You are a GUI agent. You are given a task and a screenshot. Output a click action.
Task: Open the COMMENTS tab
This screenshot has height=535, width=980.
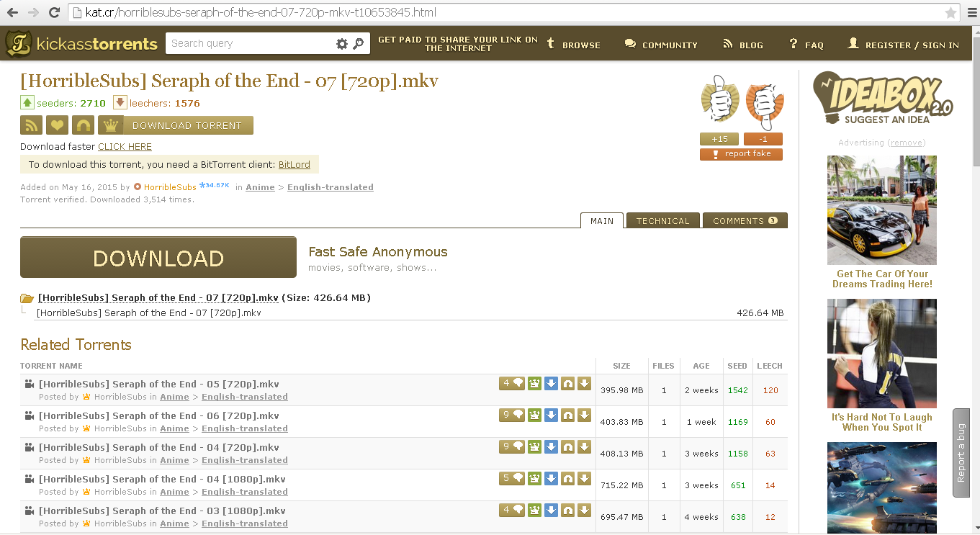click(x=745, y=220)
